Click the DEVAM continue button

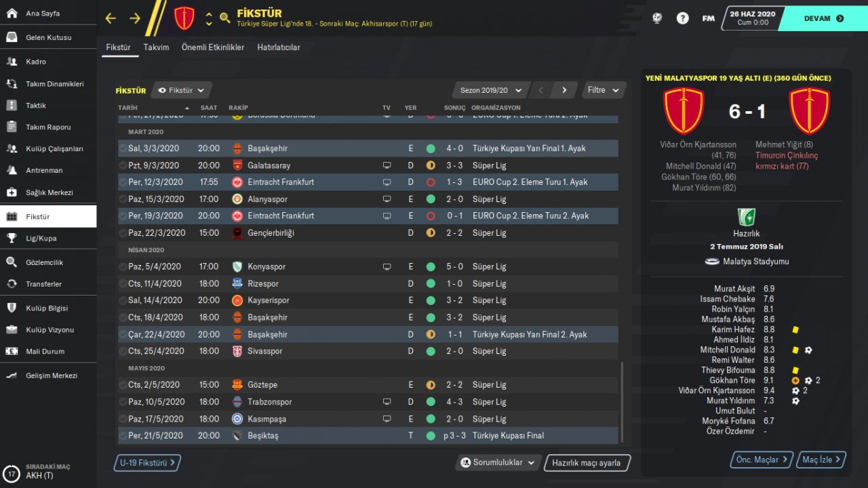click(x=822, y=18)
